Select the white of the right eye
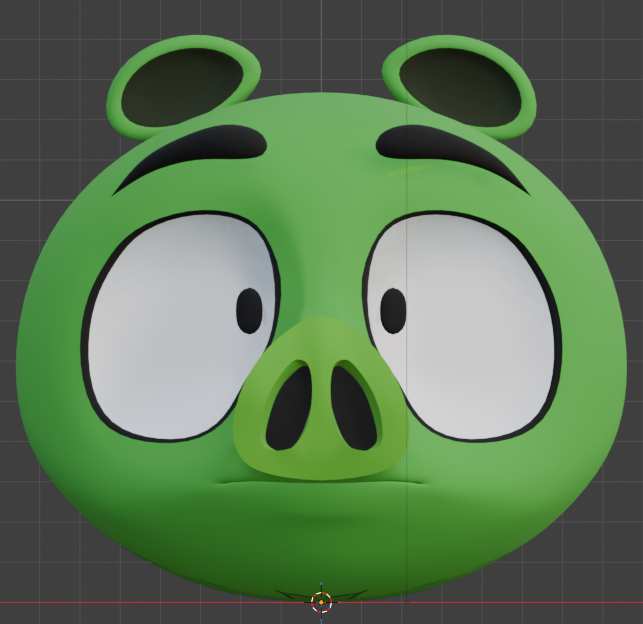The width and height of the screenshot is (643, 624). [x=462, y=327]
